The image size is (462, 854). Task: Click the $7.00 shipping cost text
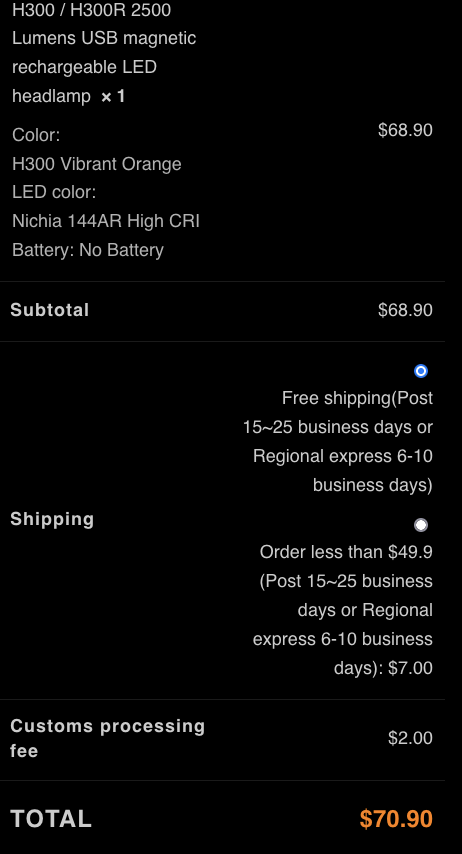(410, 668)
